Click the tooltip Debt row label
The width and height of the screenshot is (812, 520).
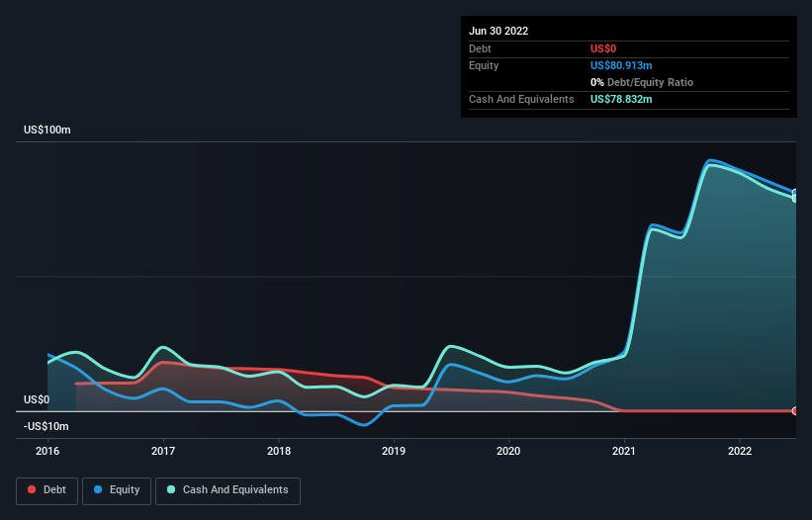click(480, 48)
